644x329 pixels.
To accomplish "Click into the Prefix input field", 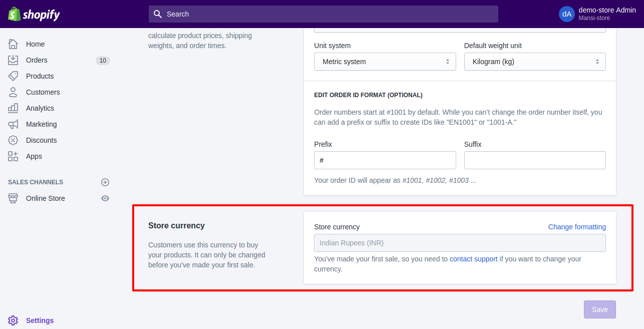I will [385, 160].
